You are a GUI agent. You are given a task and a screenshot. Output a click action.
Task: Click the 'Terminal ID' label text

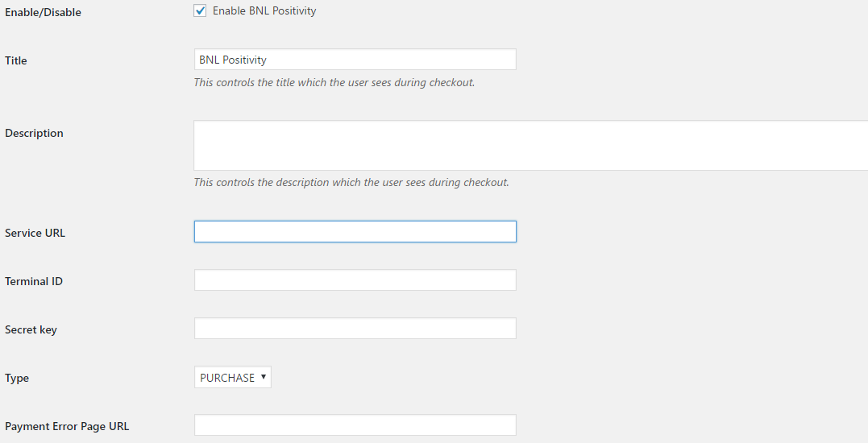pyautogui.click(x=34, y=281)
